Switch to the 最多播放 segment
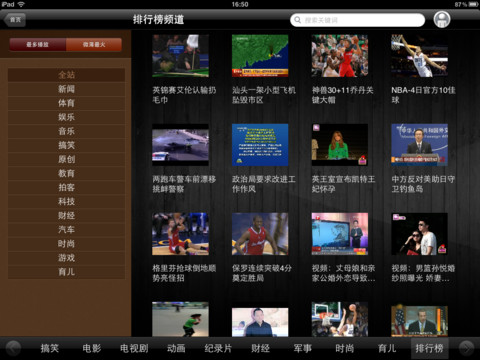This screenshot has width=480, height=360. click(38, 44)
